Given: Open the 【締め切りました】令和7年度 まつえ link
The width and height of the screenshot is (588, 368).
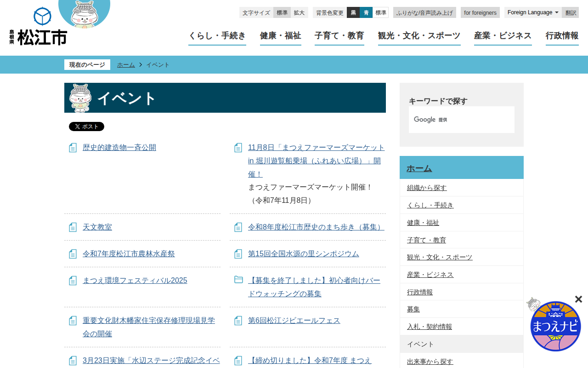Looking at the screenshot, I should (310, 361).
